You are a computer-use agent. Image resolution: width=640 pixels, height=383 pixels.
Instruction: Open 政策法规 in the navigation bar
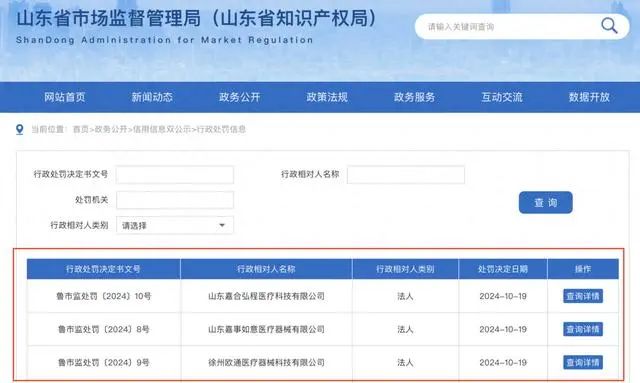click(327, 97)
